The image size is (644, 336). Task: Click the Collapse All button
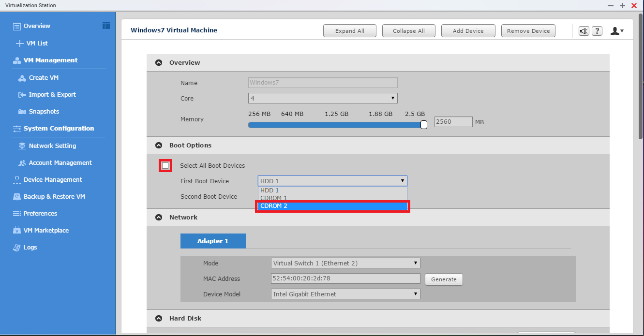409,31
